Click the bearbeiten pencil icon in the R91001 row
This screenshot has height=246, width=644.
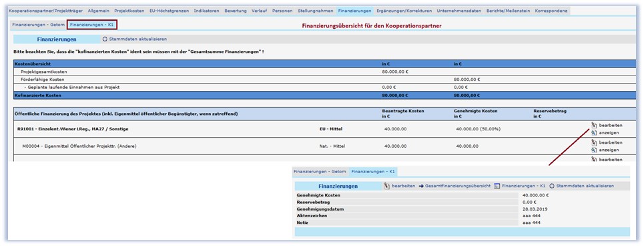(x=594, y=125)
